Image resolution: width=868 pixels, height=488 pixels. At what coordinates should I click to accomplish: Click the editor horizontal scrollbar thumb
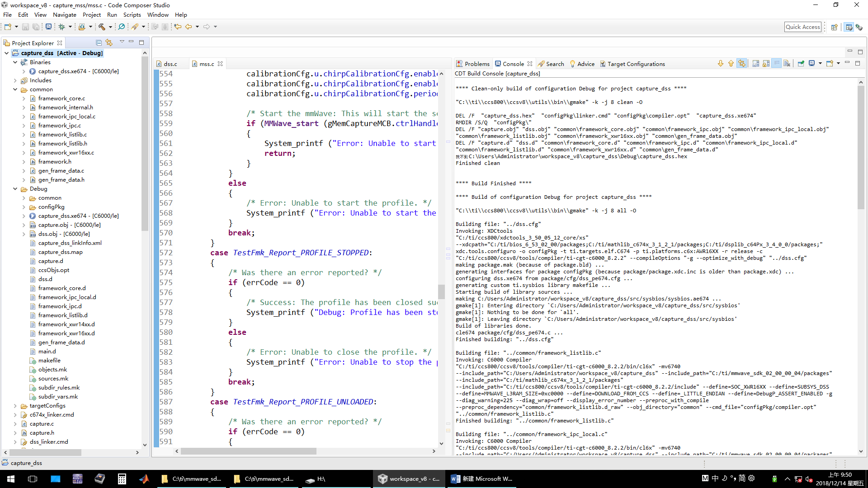(x=248, y=451)
